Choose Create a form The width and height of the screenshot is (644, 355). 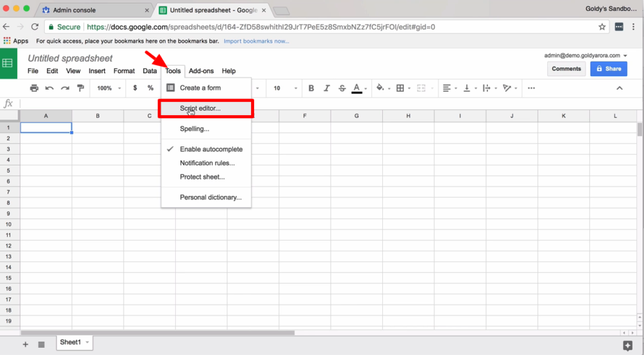pos(206,88)
